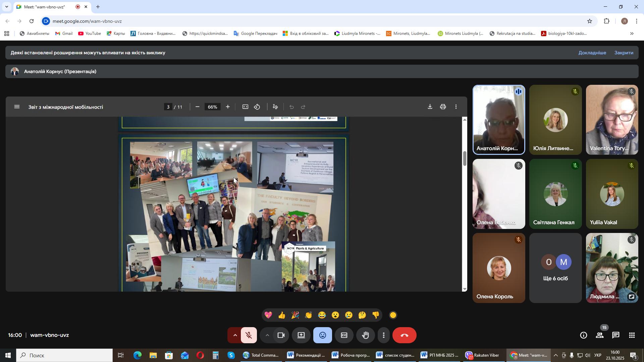
Task: Unmute the microphone
Action: 249,336
